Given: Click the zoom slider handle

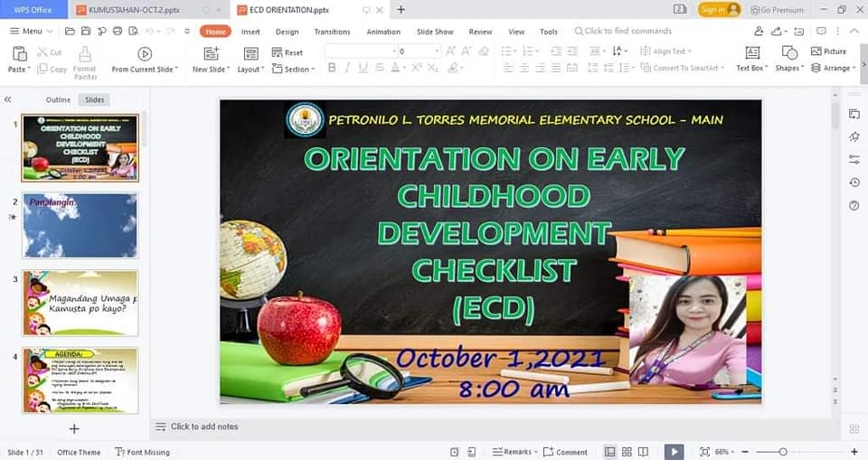Looking at the screenshot, I should (x=783, y=452).
